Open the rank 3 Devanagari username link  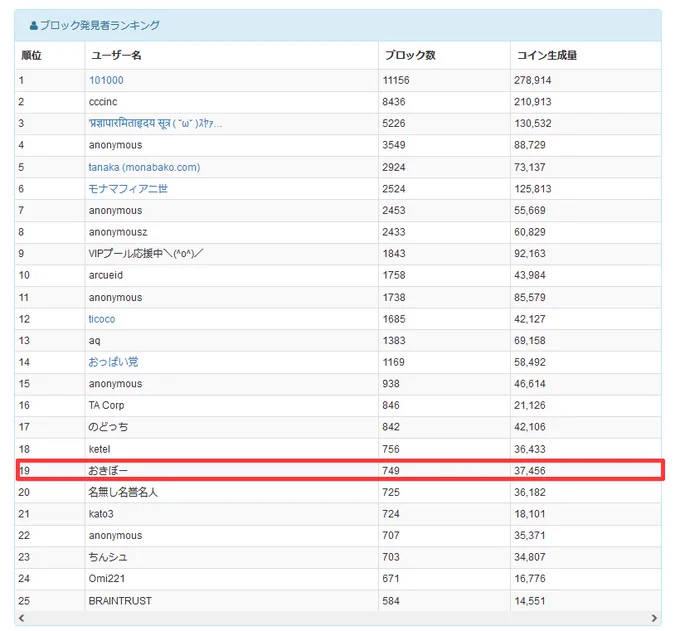[x=155, y=124]
